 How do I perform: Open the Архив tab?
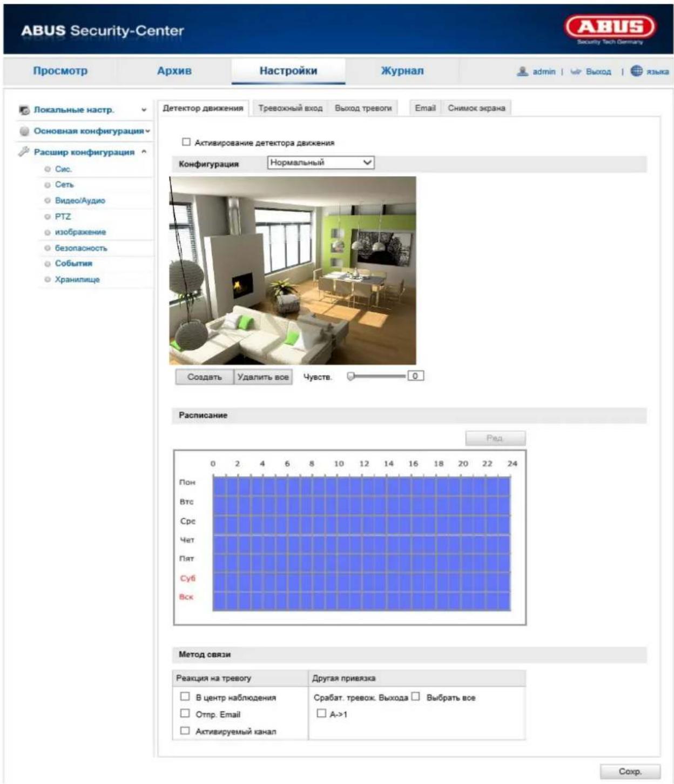174,71
